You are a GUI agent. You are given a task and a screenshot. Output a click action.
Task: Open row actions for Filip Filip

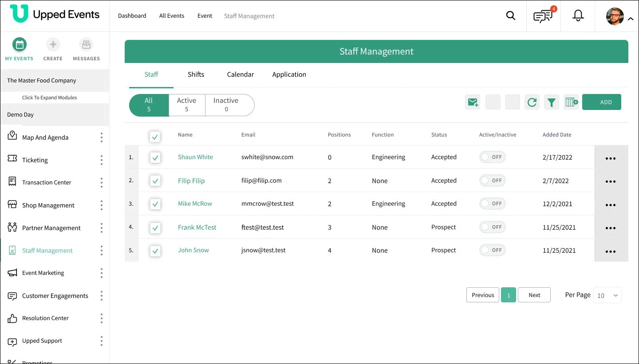[x=611, y=181]
